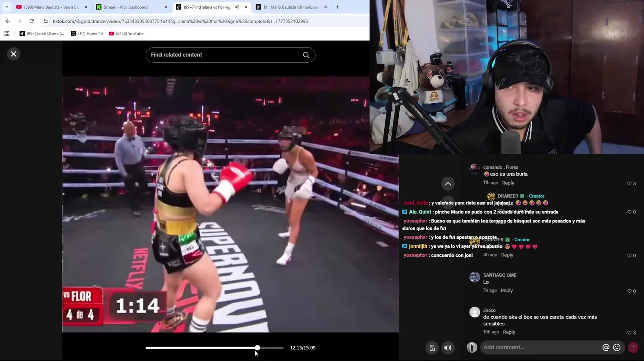Screen dimensions: 644x362
Task: Insert a mention with the @ icon
Action: click(x=606, y=347)
